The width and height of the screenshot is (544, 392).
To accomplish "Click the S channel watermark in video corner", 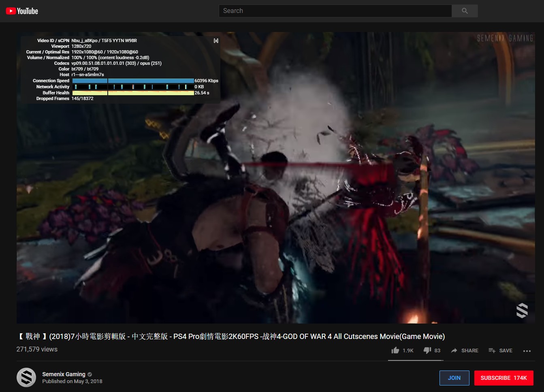I will click(522, 311).
